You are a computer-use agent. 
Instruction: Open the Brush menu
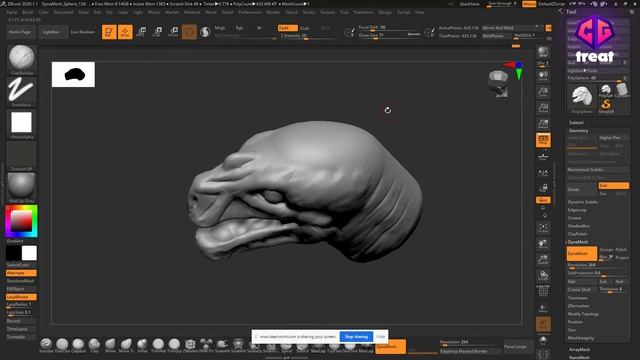click(28, 12)
